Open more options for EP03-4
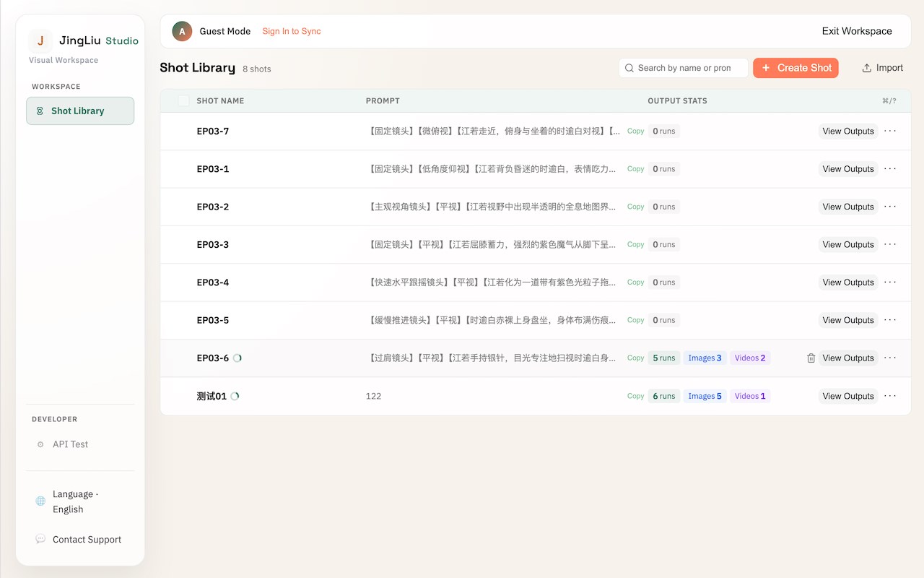The width and height of the screenshot is (924, 578). (890, 282)
